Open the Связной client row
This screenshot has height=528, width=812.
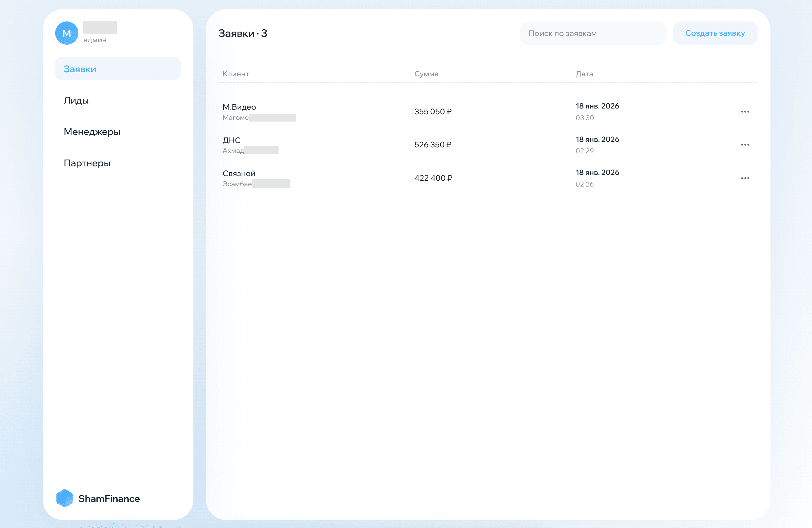[239, 173]
